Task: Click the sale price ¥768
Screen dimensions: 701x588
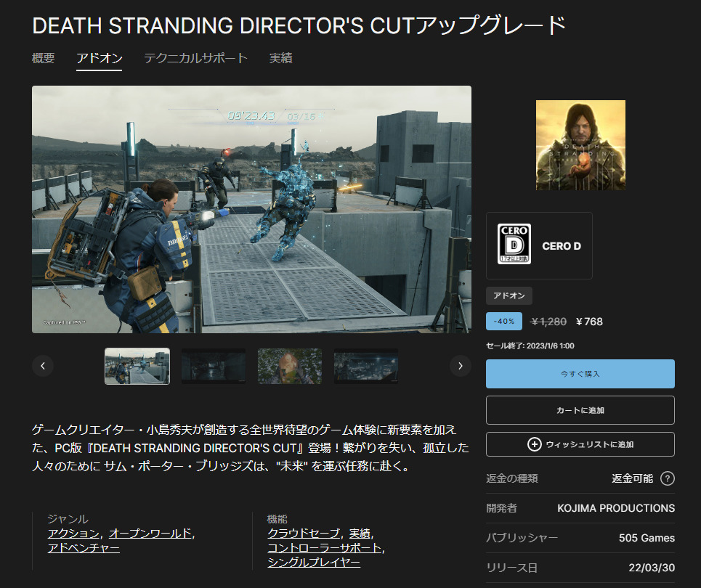Action: click(x=589, y=322)
